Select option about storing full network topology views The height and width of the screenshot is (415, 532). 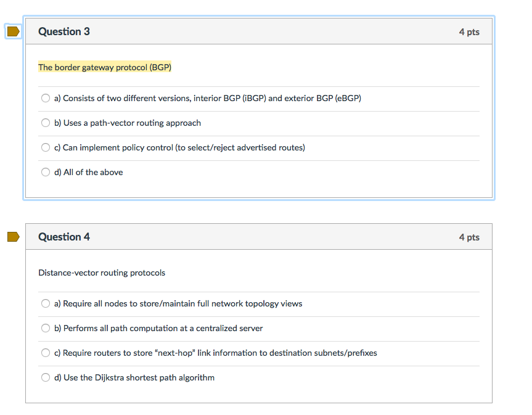(x=46, y=303)
